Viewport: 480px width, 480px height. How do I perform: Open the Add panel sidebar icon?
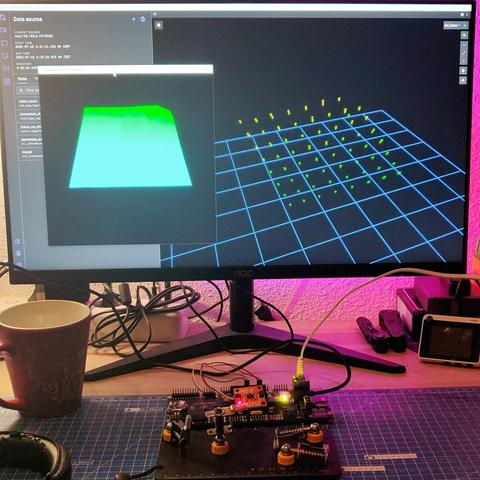pos(5,43)
